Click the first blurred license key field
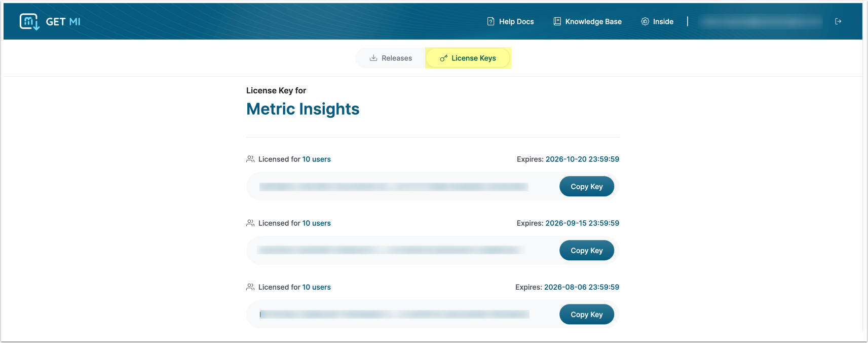Image resolution: width=868 pixels, height=343 pixels. pos(393,187)
